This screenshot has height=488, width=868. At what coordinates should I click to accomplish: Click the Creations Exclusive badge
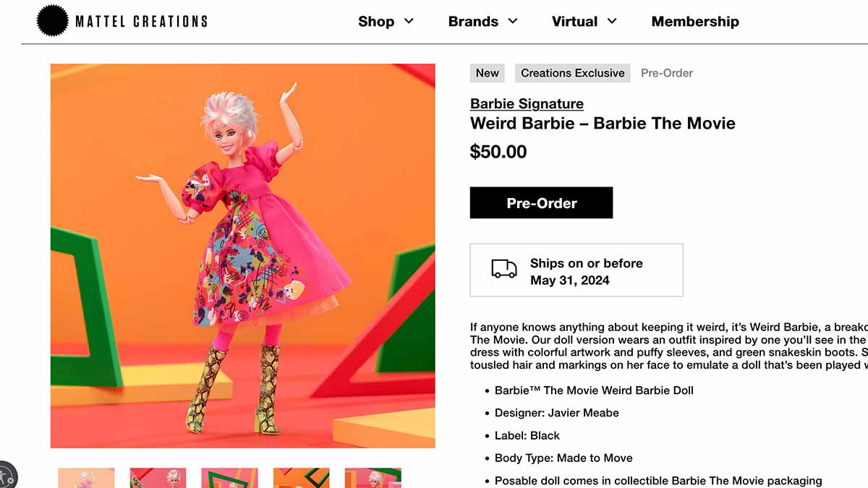coord(572,73)
